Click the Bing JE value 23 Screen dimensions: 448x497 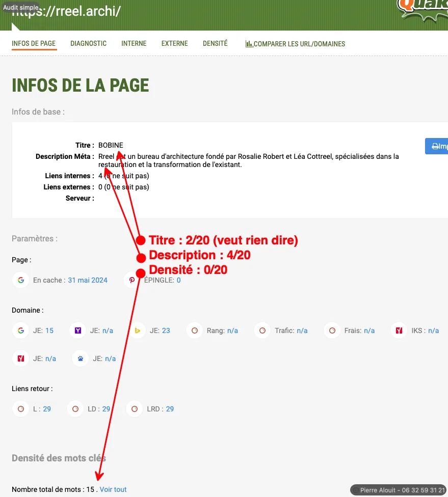[x=166, y=330]
